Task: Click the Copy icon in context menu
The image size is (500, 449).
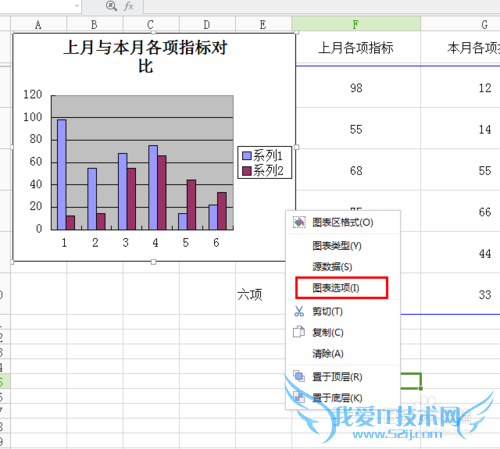Action: pos(299,332)
